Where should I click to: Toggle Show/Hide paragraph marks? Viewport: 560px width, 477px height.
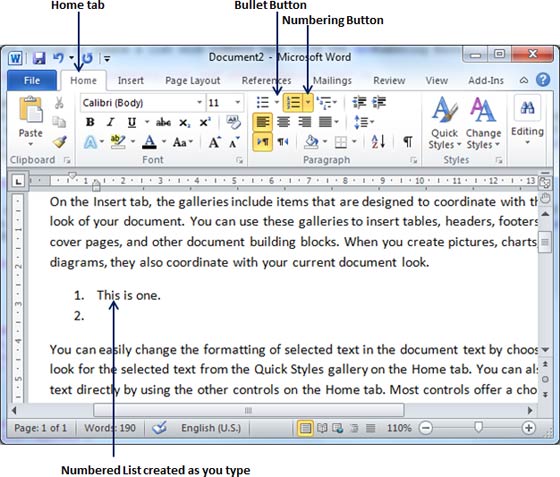tap(408, 142)
